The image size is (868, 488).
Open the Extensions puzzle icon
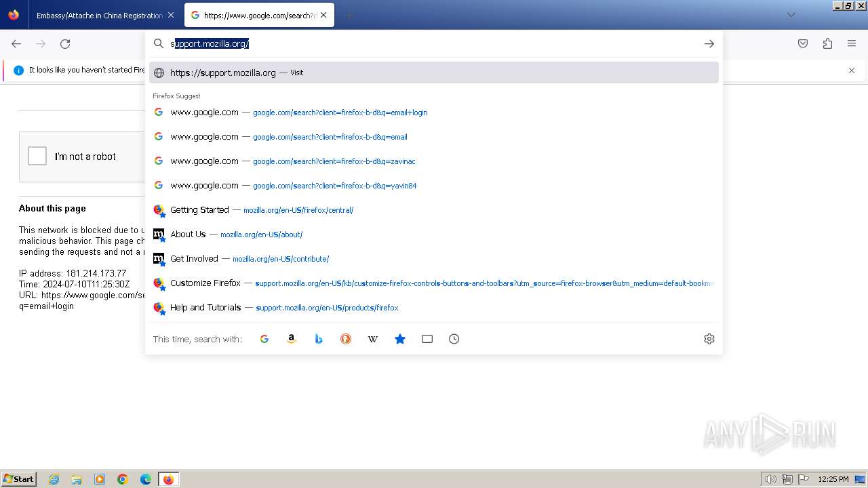tap(827, 44)
